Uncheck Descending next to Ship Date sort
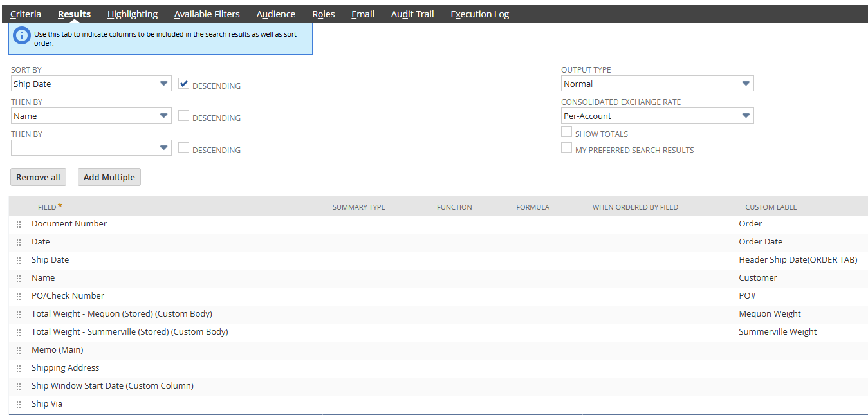This screenshot has width=868, height=415. coord(184,83)
